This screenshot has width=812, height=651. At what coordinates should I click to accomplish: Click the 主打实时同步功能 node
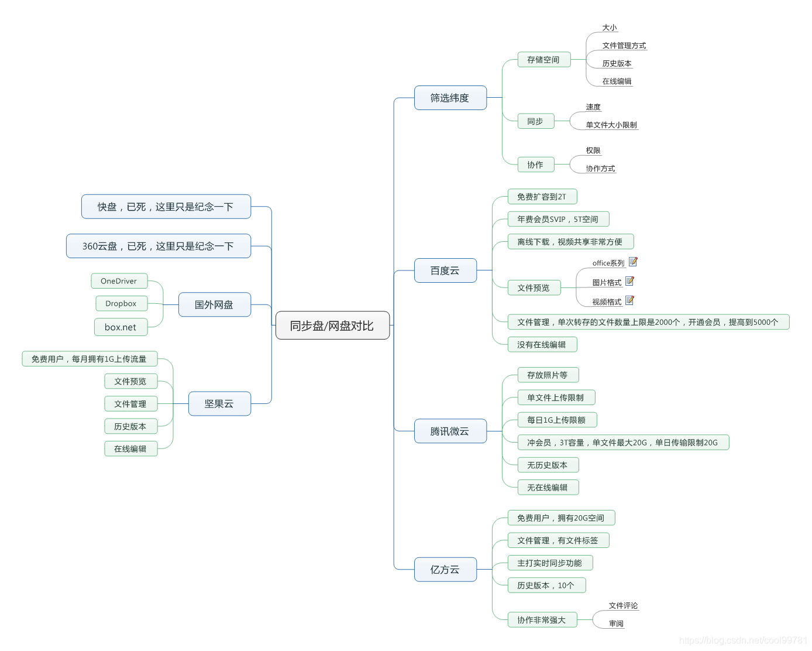pos(550,563)
